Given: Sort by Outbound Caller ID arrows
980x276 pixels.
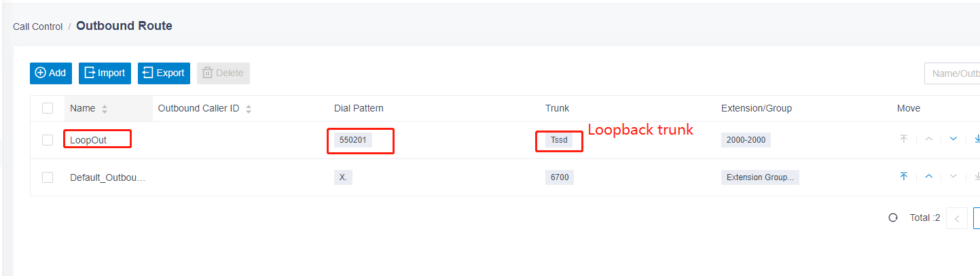Looking at the screenshot, I should coord(249,109).
